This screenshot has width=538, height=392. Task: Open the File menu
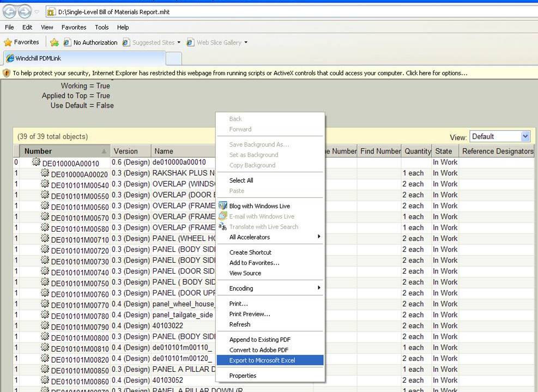point(9,27)
